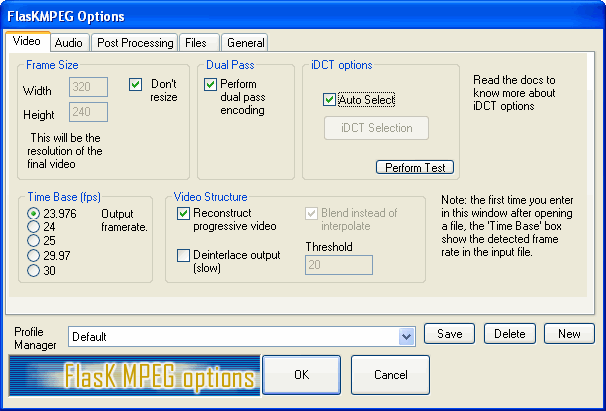Disable Perform dual pass encoding
606x411 pixels.
(x=210, y=85)
